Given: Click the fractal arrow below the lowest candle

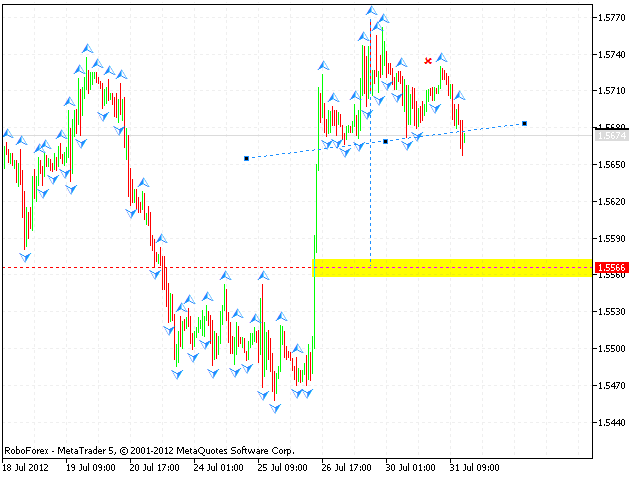Looking at the screenshot, I should click(275, 408).
